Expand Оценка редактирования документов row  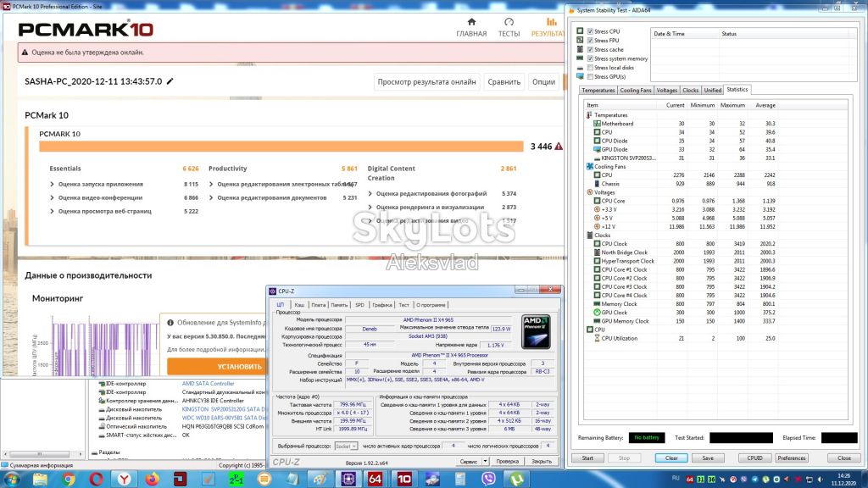pyautogui.click(x=211, y=197)
